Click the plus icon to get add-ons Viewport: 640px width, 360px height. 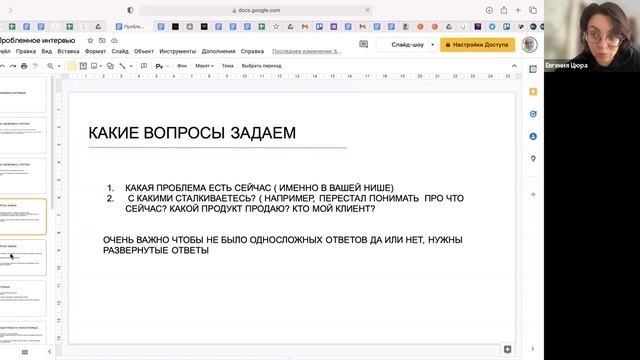[533, 195]
